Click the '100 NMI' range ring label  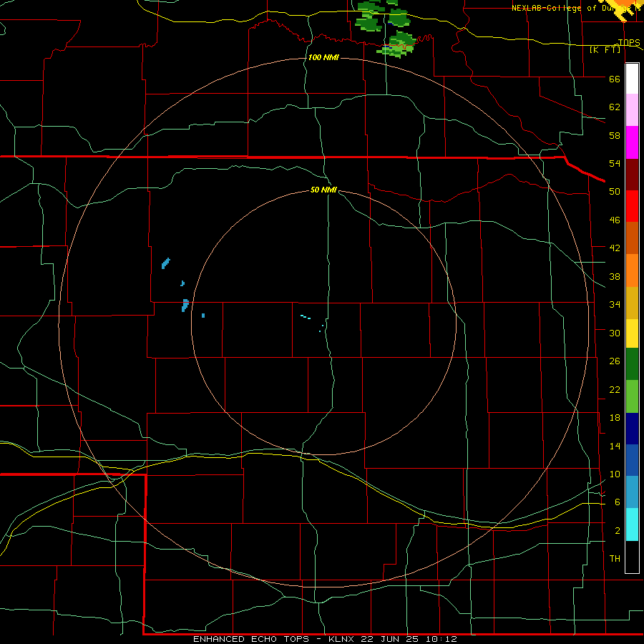click(323, 57)
